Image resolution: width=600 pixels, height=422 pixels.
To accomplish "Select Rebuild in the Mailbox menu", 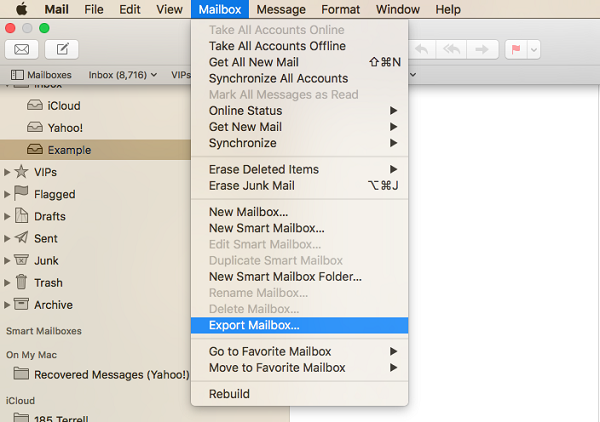I will (229, 394).
